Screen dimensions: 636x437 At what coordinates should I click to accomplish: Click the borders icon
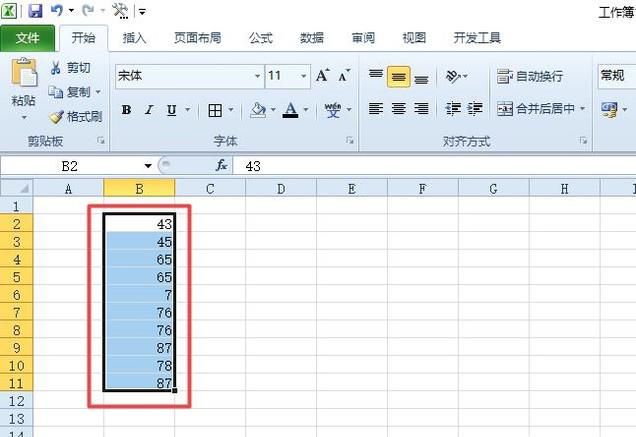[x=215, y=110]
